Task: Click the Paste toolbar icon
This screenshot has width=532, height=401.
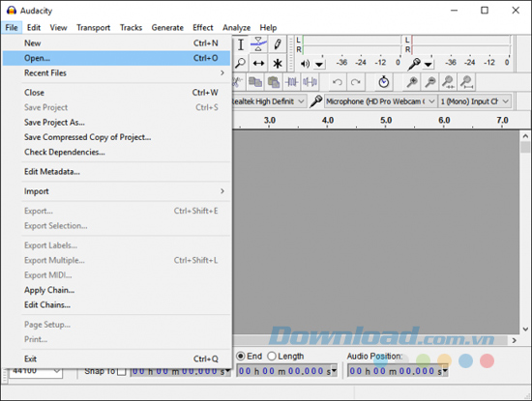Action: (x=274, y=82)
